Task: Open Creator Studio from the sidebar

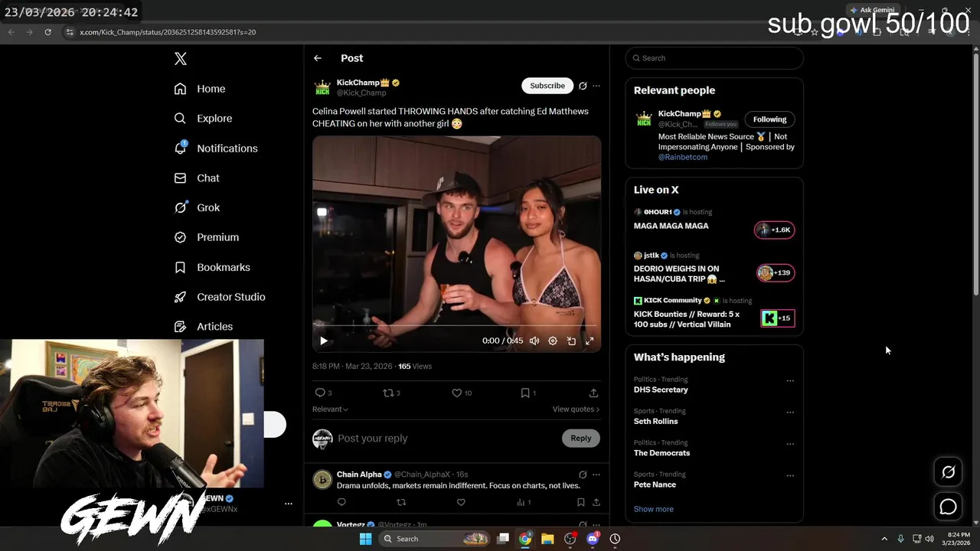Action: coord(220,297)
